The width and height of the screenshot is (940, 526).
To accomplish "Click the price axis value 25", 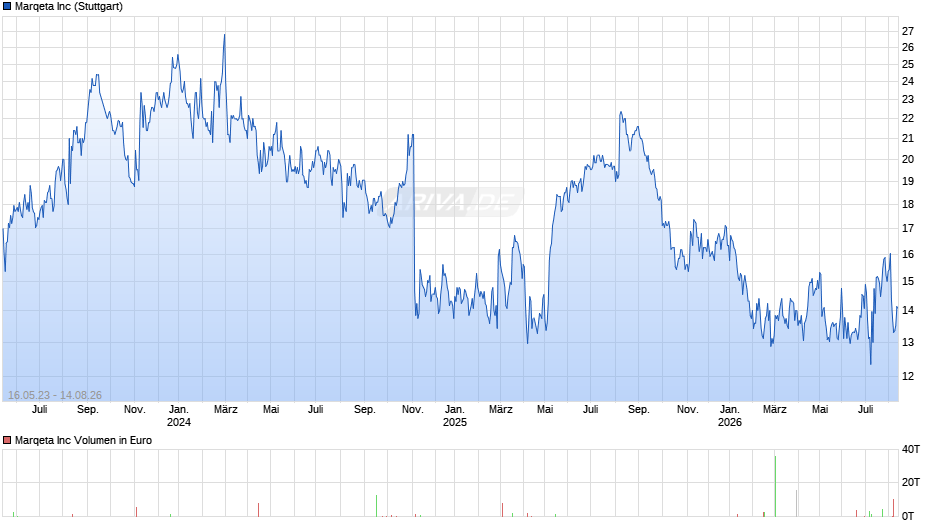I will pos(908,64).
